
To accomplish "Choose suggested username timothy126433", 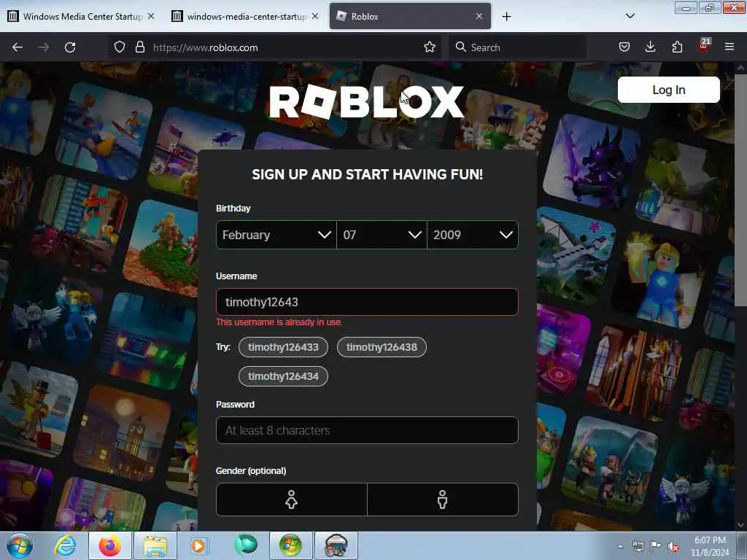I will tap(283, 347).
